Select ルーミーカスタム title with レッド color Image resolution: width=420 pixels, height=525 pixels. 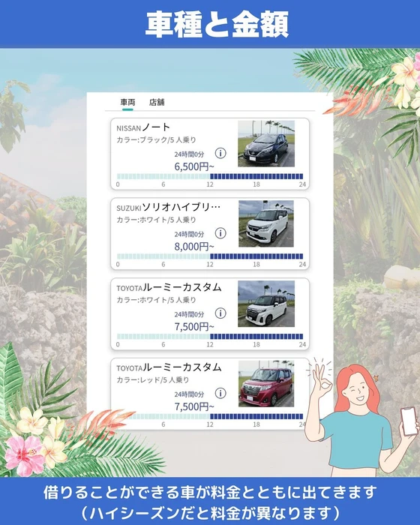point(169,367)
